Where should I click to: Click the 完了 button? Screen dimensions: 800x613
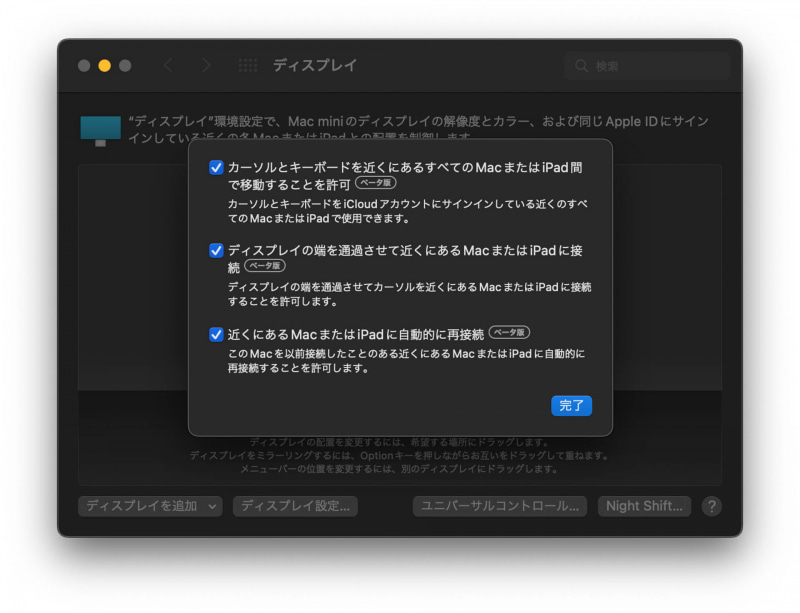571,405
